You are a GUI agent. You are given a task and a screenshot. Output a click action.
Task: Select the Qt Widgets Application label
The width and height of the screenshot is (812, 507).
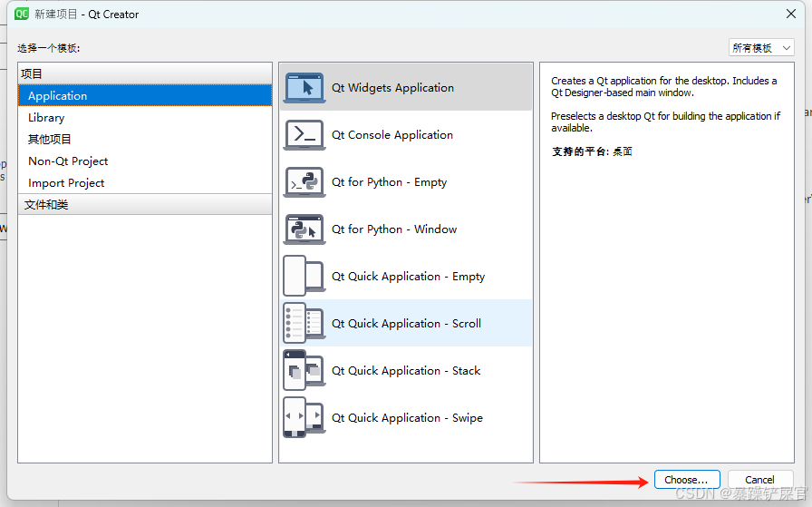tap(393, 88)
